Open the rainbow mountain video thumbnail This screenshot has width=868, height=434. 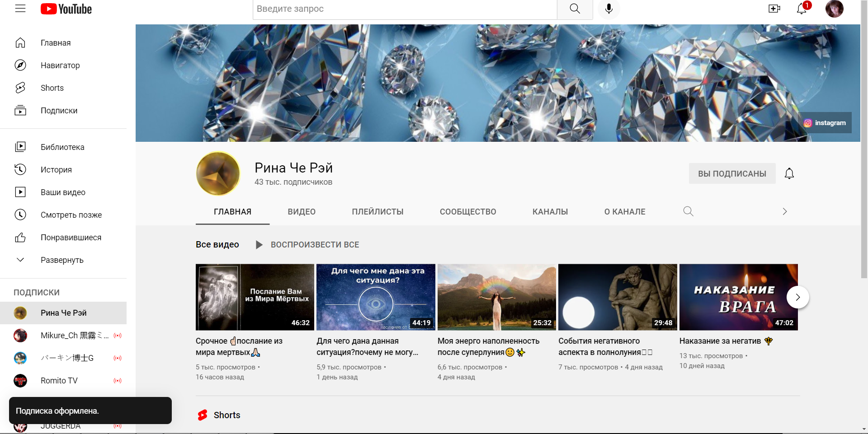tap(497, 297)
